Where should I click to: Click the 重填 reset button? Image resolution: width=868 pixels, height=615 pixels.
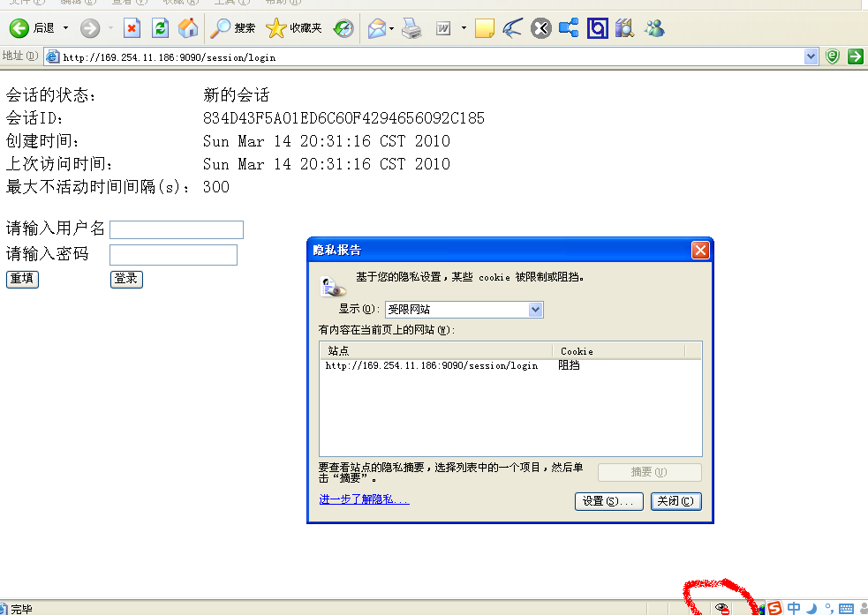pos(22,279)
